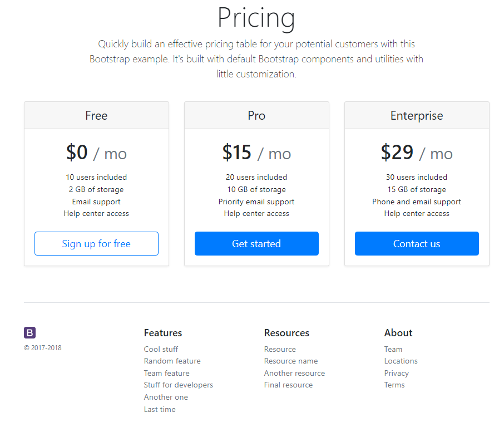
Task: Click the Enterprise plan card header
Action: pos(417,116)
